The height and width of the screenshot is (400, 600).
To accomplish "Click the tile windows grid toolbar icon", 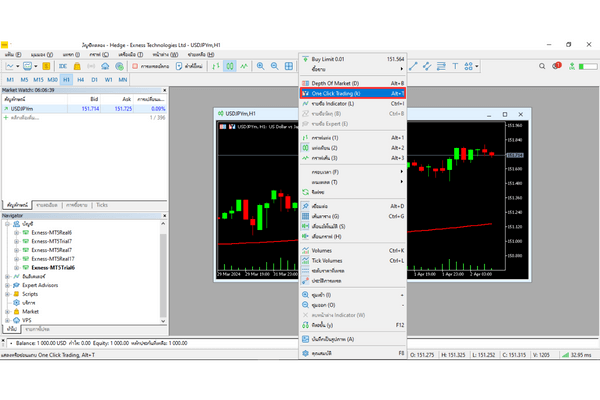I will (290, 66).
